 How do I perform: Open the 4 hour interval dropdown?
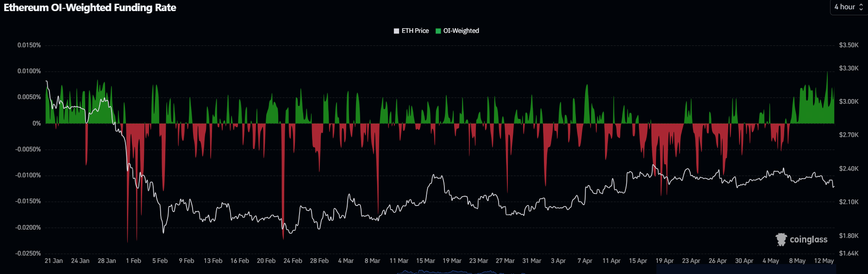(x=849, y=7)
